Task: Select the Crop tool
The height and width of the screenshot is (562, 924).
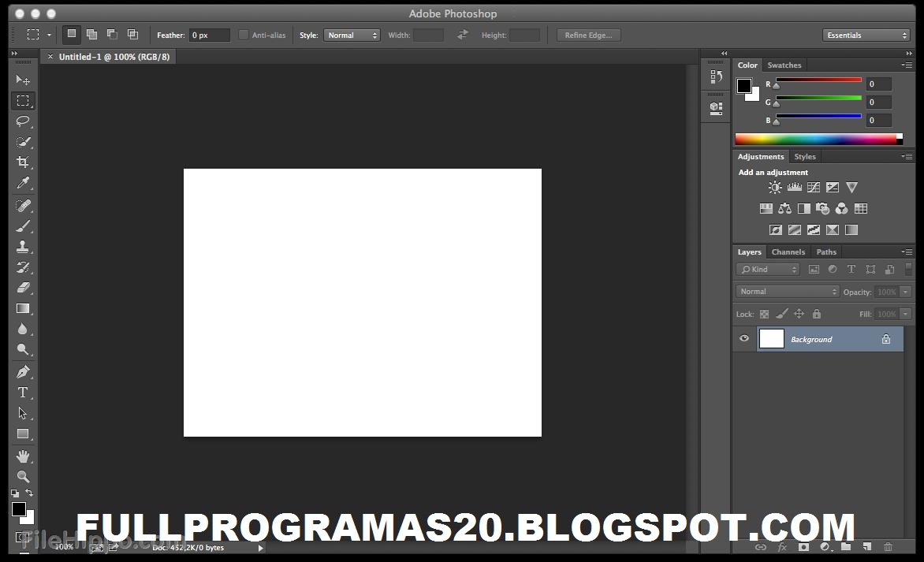Action: coord(23,162)
